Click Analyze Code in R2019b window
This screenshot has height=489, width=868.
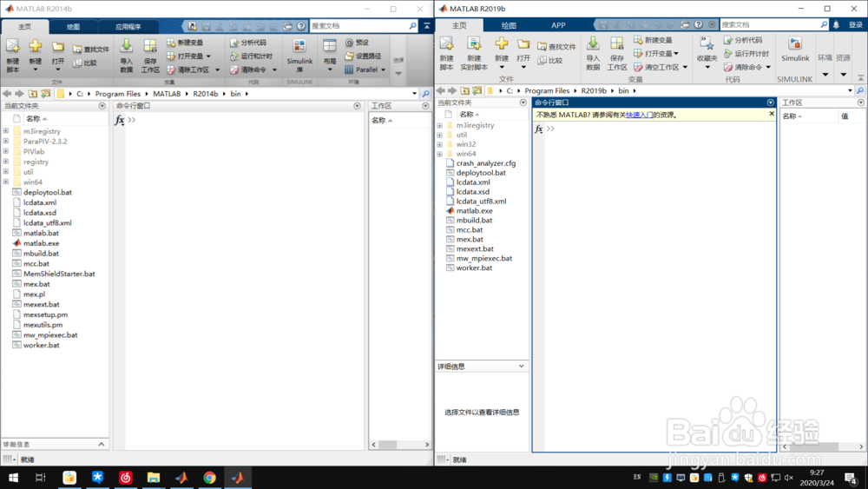[743, 40]
